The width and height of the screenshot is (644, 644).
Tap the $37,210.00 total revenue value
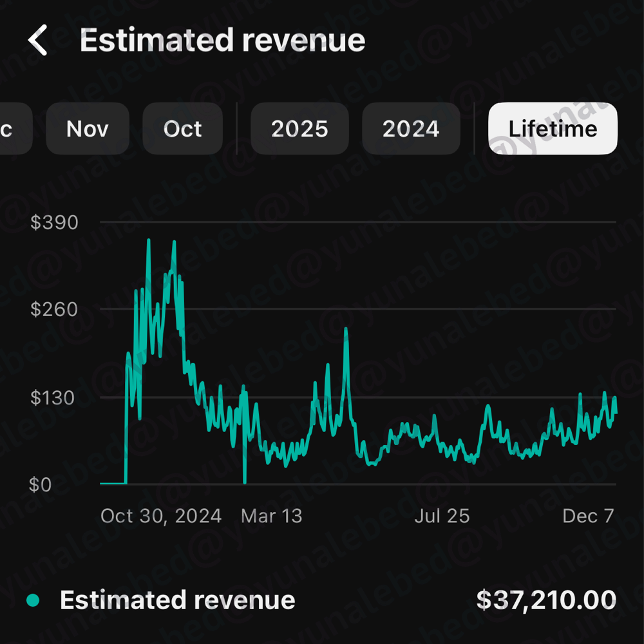click(x=545, y=600)
